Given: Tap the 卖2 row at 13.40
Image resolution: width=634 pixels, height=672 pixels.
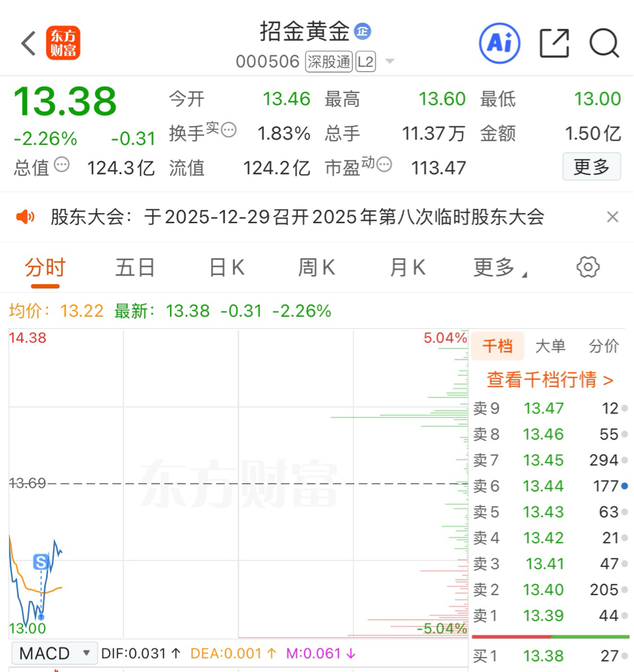Looking at the screenshot, I should [551, 590].
